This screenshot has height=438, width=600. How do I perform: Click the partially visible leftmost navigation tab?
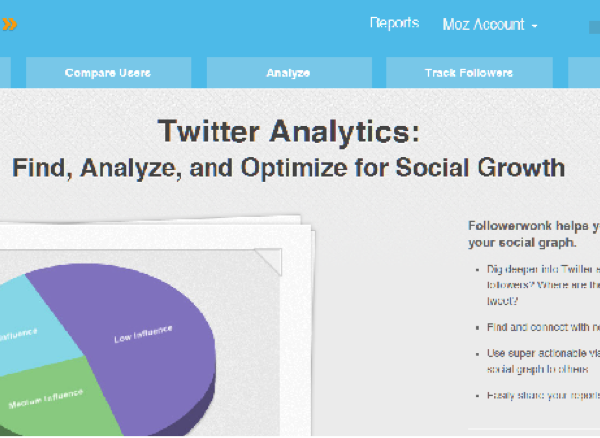point(5,73)
